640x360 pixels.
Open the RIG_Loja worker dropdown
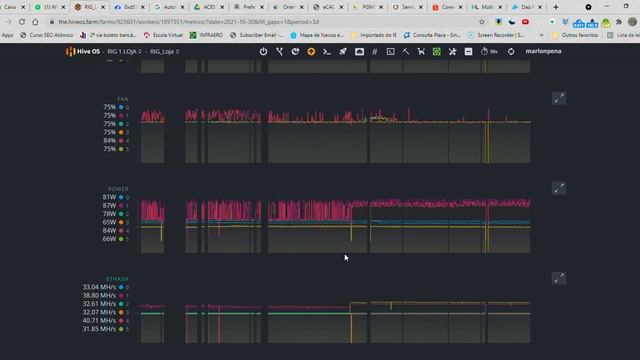[x=164, y=51]
